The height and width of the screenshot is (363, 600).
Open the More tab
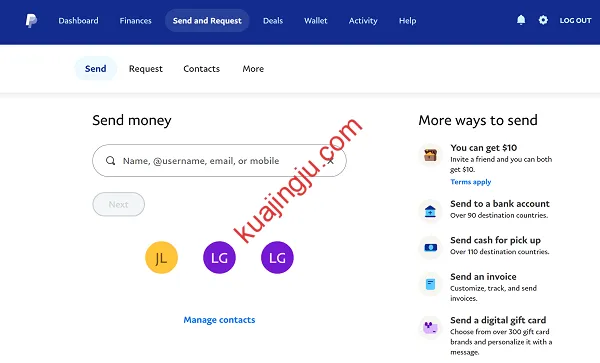(253, 69)
